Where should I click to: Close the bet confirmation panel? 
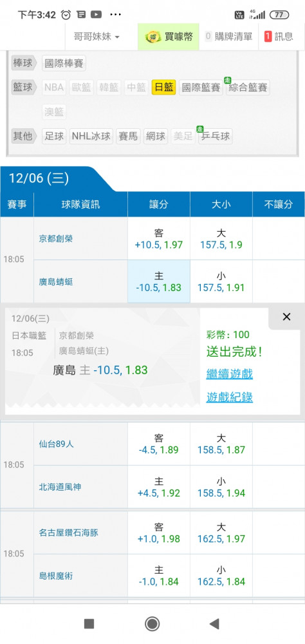(x=286, y=317)
